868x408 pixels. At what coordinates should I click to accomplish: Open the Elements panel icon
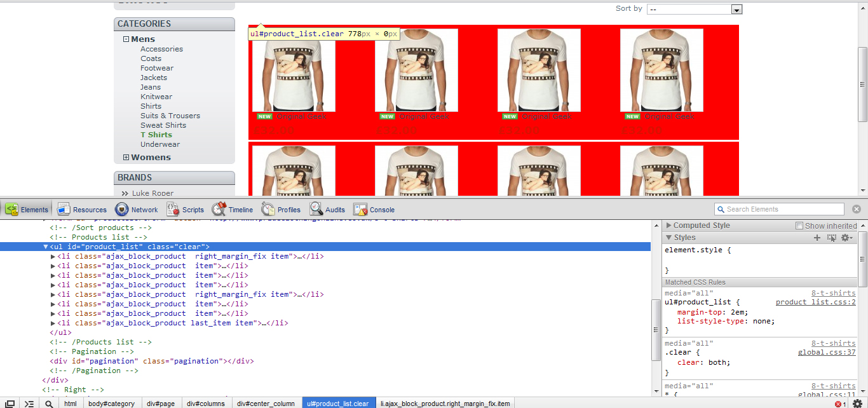coord(12,209)
